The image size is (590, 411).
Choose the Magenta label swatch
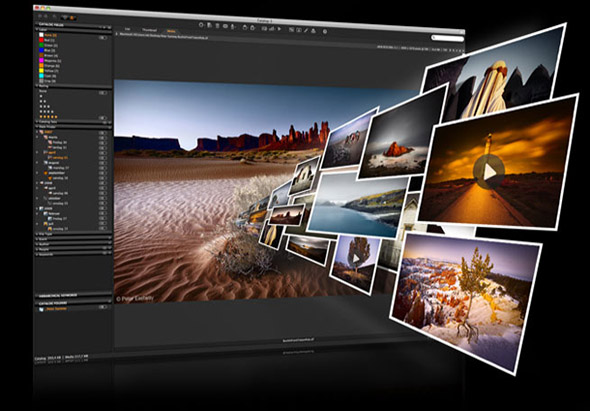41,61
